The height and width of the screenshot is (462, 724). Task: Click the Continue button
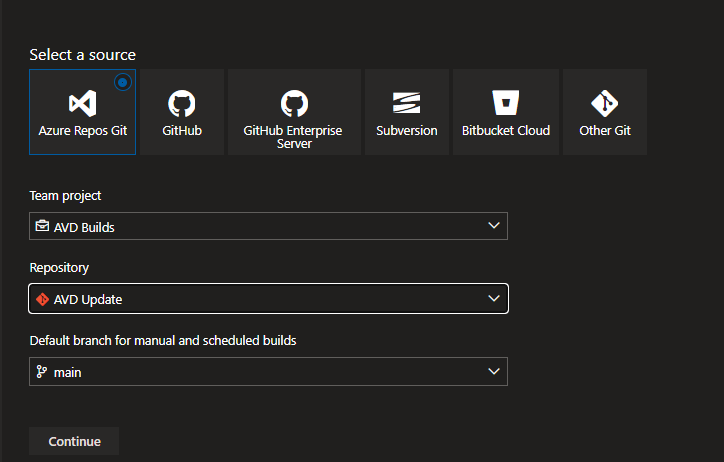pos(74,441)
